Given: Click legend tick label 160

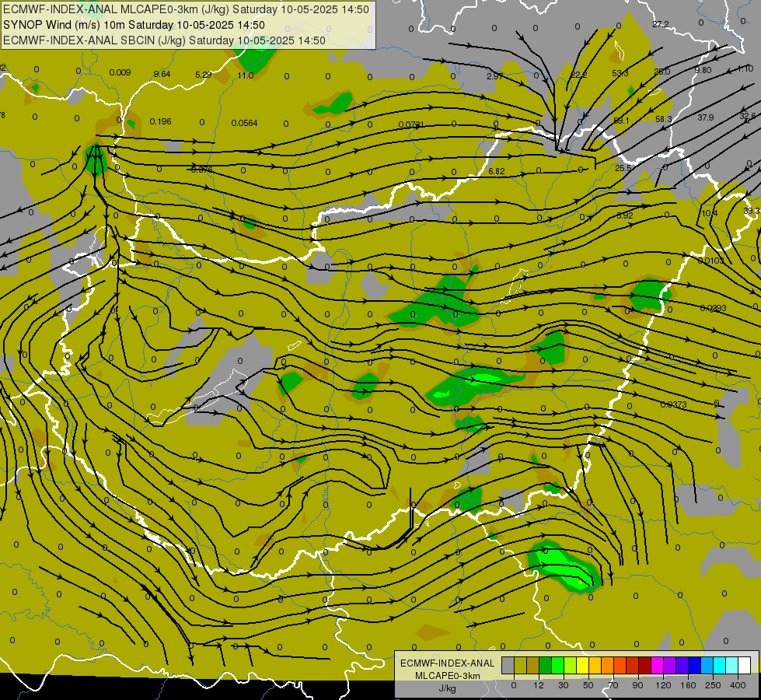Looking at the screenshot, I should pos(688,685).
